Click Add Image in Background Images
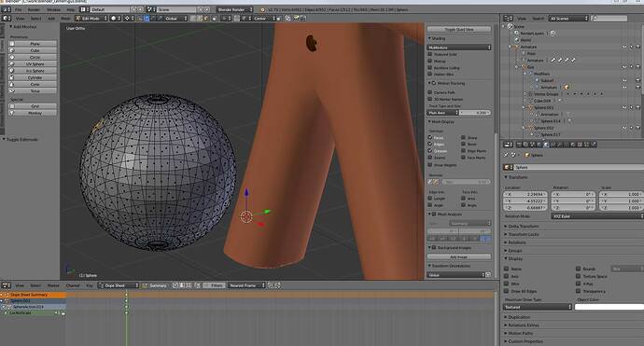This screenshot has height=346, width=644. point(459,256)
